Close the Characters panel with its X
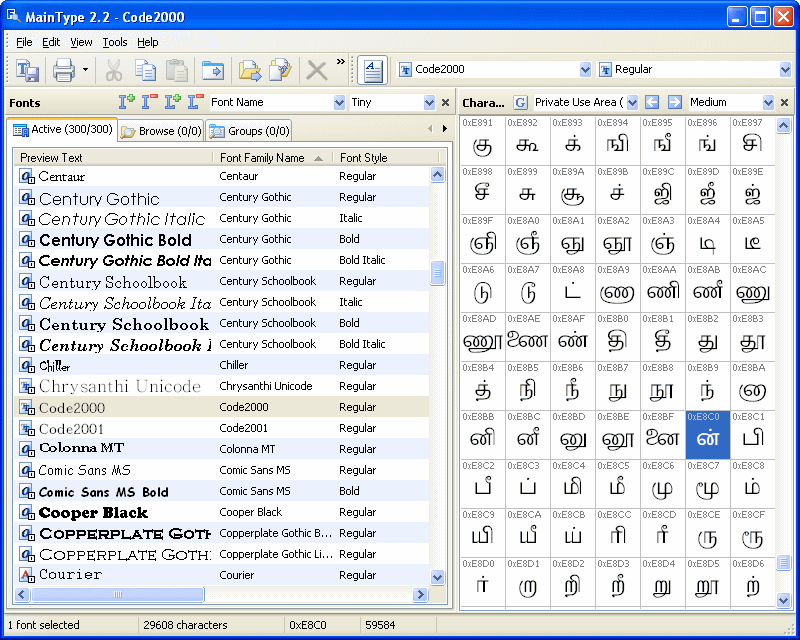Screen dimensions: 800x640 click(785, 103)
